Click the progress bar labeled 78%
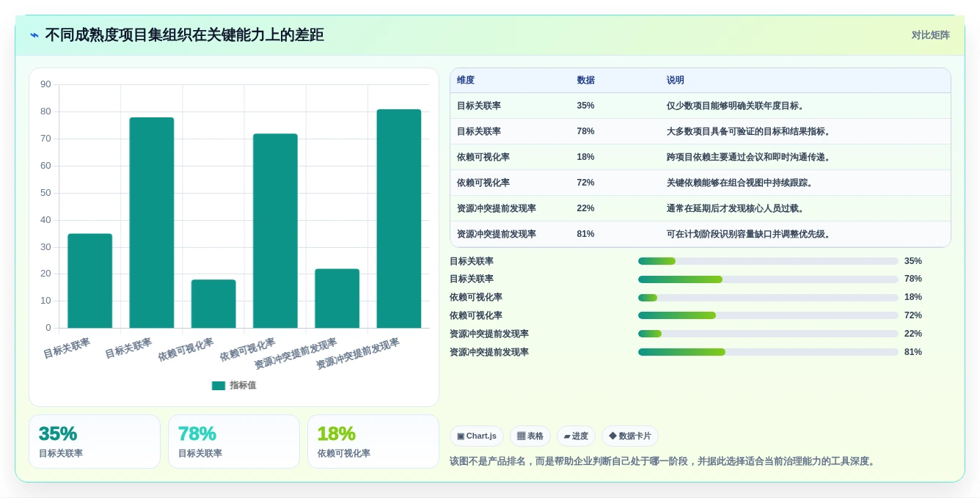This screenshot has height=498, width=980. coord(768,279)
